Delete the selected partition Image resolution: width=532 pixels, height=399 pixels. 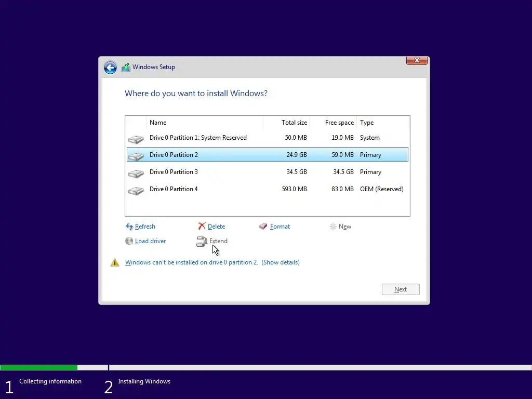tap(216, 227)
